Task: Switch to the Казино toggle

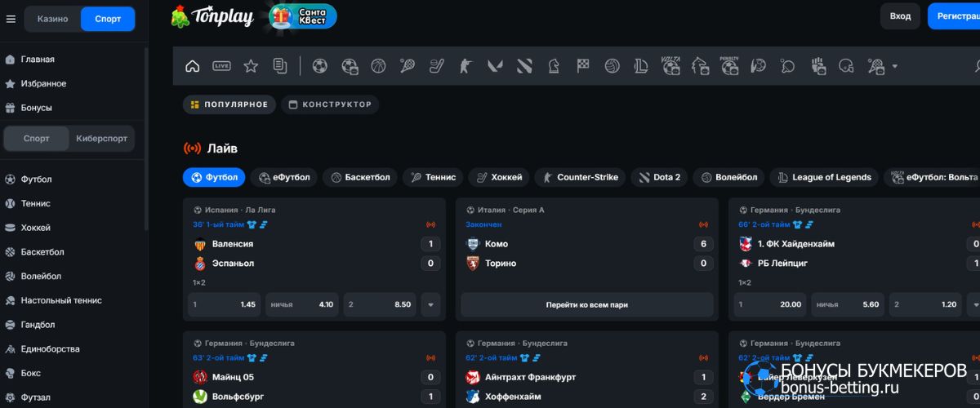Action: (53, 19)
